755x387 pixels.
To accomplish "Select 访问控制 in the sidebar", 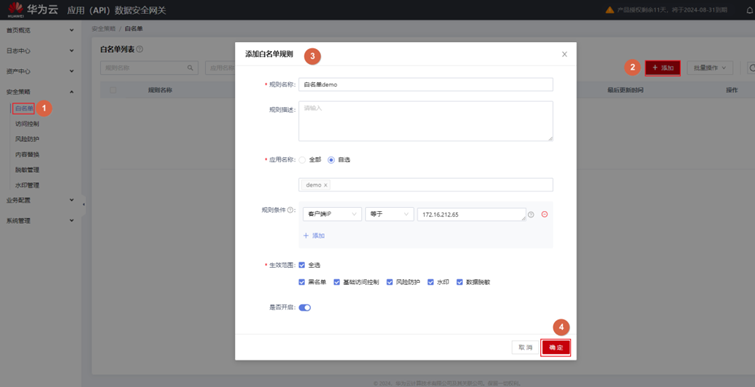I will click(x=27, y=124).
